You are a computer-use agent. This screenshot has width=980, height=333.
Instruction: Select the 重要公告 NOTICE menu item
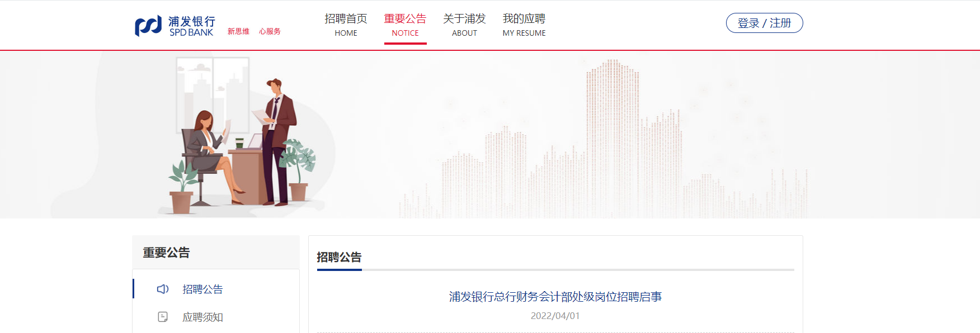pyautogui.click(x=405, y=25)
